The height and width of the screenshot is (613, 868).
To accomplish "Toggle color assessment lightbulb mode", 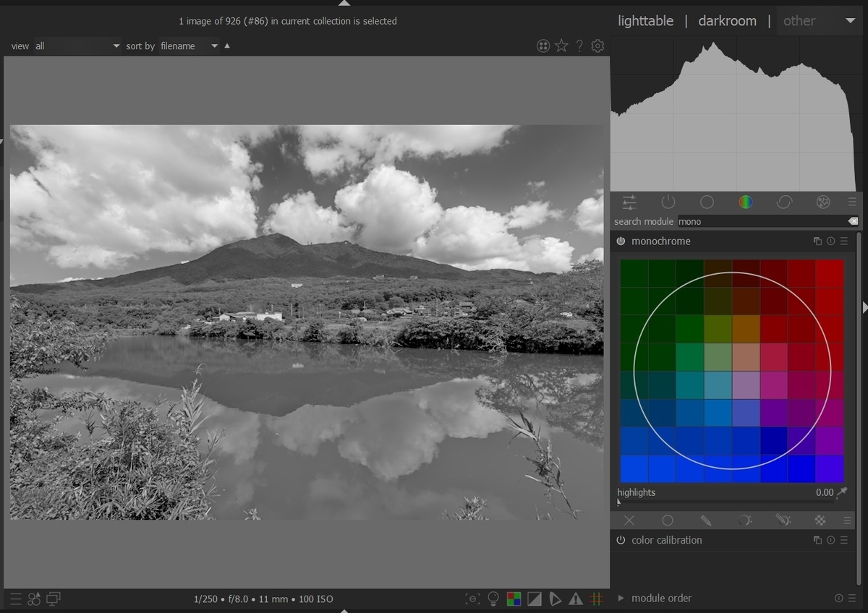I will click(493, 599).
